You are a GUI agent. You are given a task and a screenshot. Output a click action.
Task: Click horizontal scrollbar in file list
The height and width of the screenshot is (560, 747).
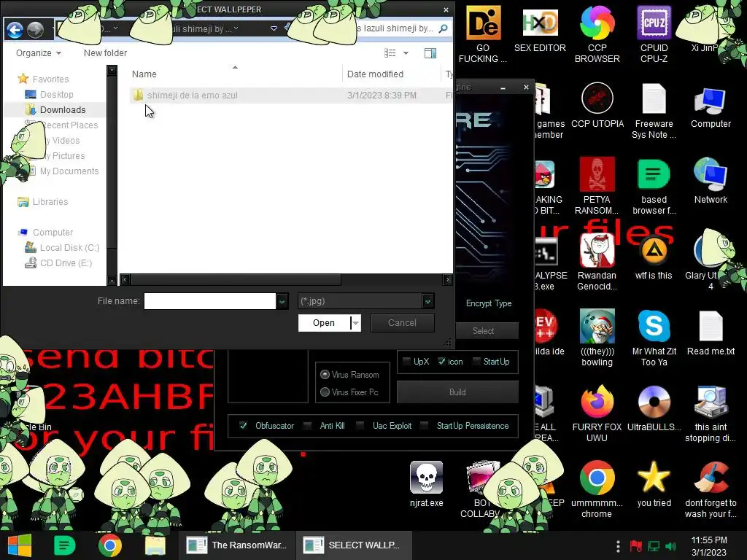click(236, 279)
